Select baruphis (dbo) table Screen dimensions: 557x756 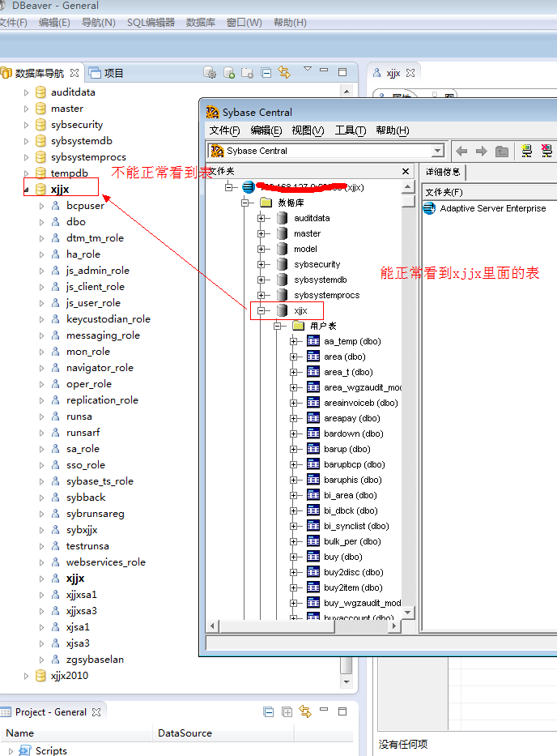coord(353,480)
